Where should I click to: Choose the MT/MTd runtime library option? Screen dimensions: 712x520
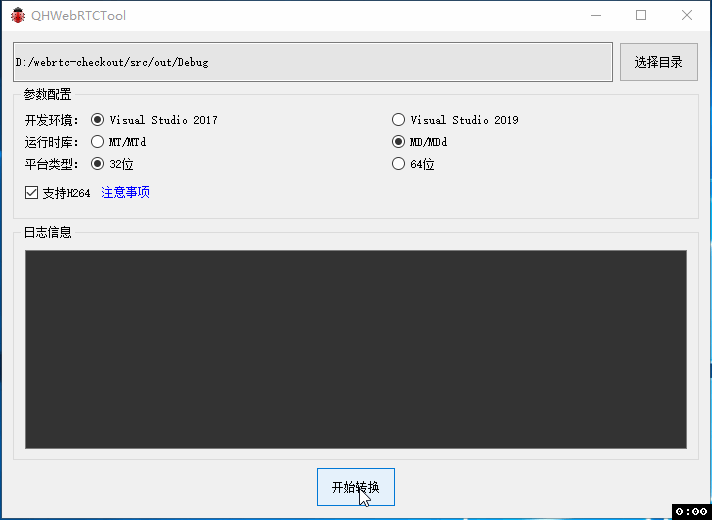tap(119, 142)
